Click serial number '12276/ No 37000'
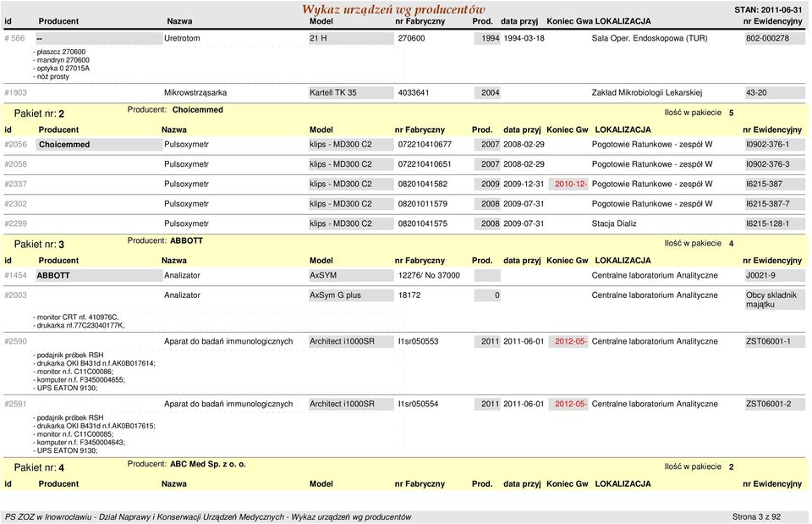Screen dimensions: 812x524 tap(429, 275)
